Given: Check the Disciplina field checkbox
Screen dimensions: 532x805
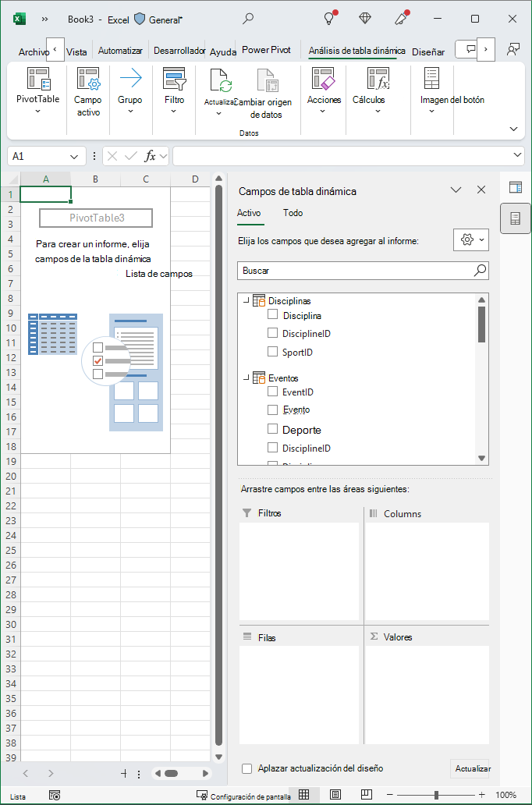Looking at the screenshot, I should point(273,314).
